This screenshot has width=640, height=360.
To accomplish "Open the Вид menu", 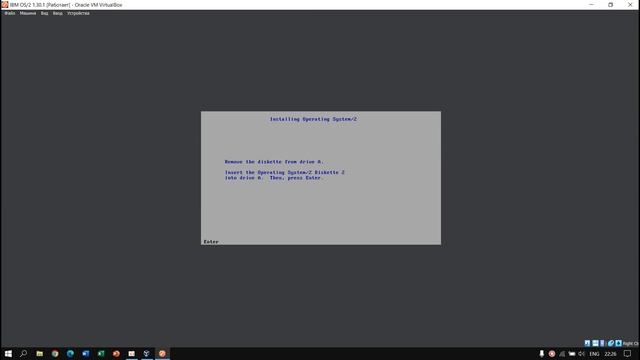I will click(44, 13).
